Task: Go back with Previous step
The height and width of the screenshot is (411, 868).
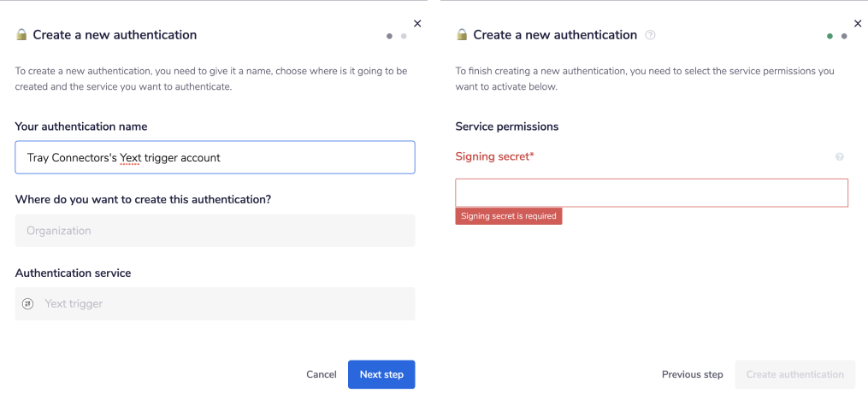Action: pyautogui.click(x=692, y=374)
